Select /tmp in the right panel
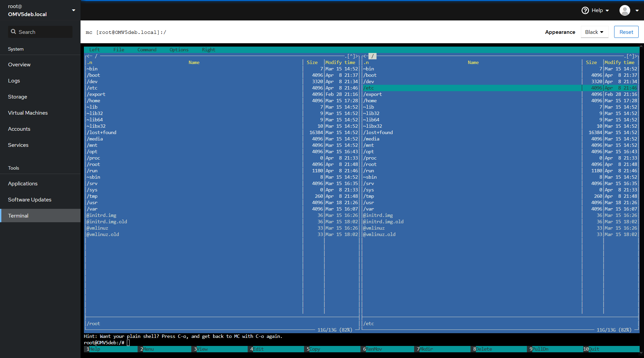 (500, 196)
